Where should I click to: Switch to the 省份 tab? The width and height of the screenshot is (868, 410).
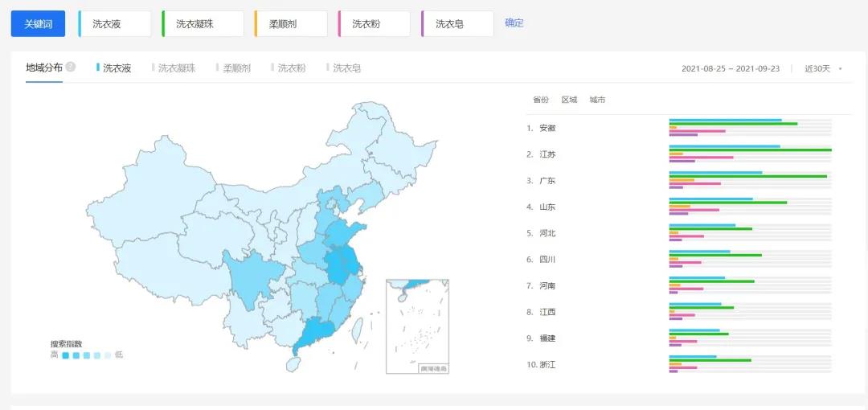[x=540, y=100]
